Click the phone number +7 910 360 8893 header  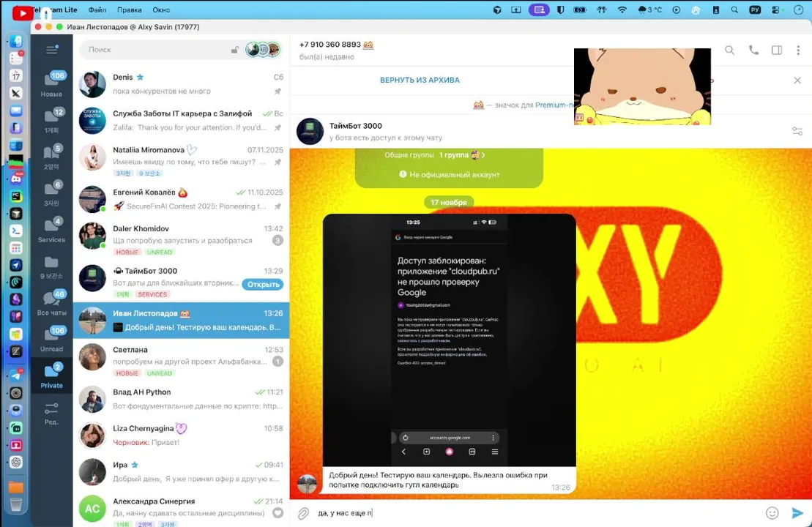330,45
